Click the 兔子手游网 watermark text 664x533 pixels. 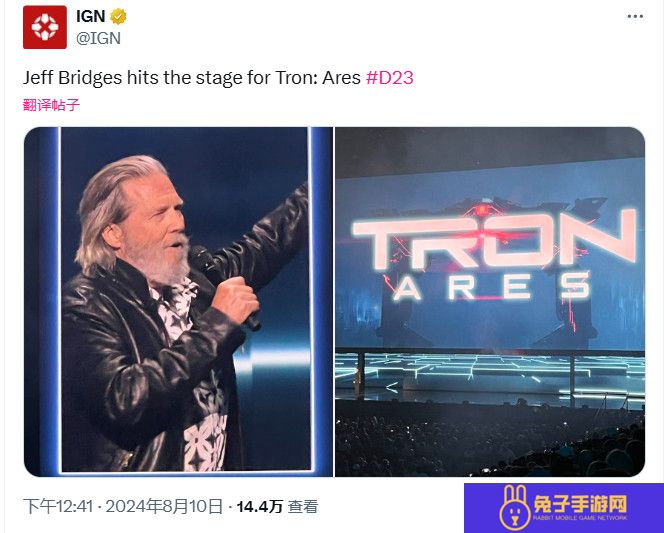coord(580,504)
